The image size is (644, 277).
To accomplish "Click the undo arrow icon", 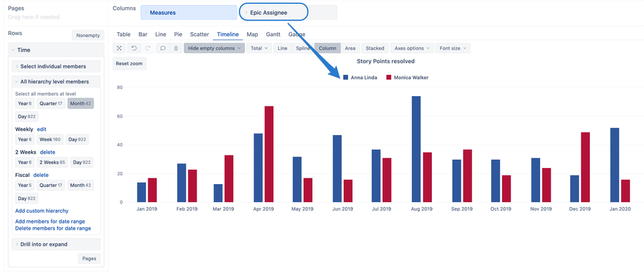I will click(x=134, y=48).
